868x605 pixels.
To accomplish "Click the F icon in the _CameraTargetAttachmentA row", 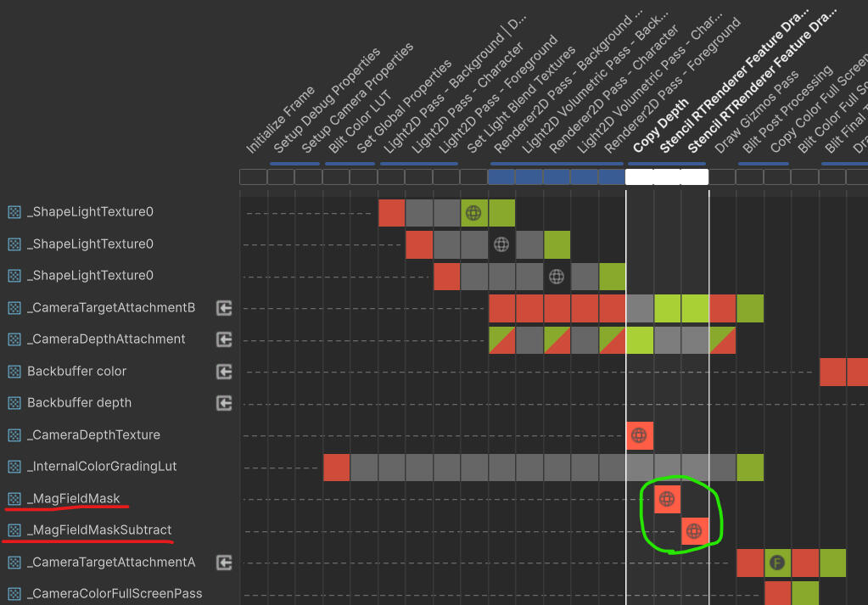I will point(777,563).
